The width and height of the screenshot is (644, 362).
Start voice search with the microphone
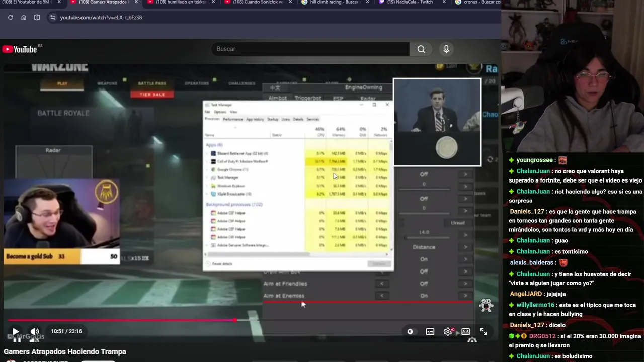click(446, 49)
